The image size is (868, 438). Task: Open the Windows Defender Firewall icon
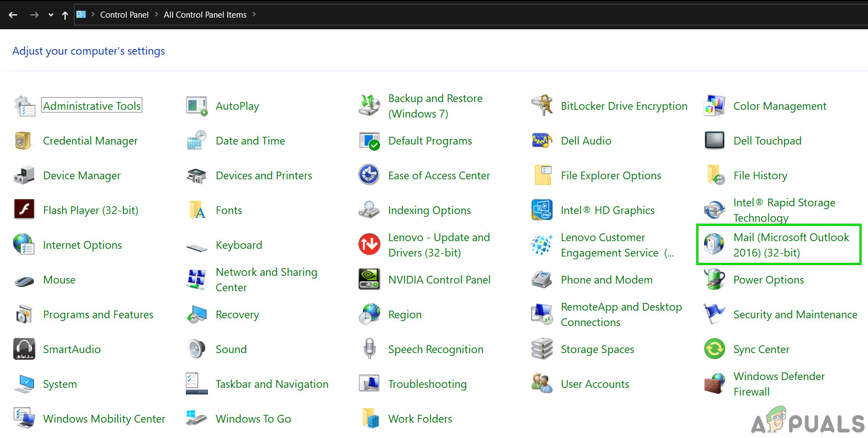click(714, 384)
